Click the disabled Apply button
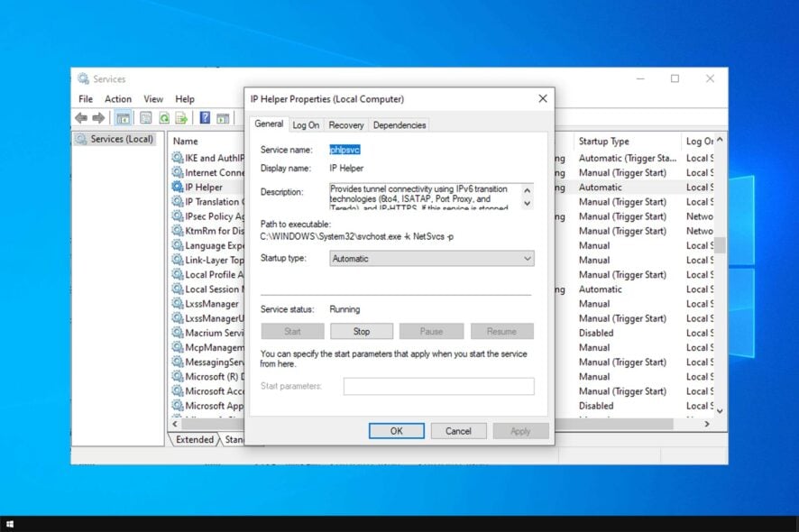799x532 pixels. (x=520, y=431)
